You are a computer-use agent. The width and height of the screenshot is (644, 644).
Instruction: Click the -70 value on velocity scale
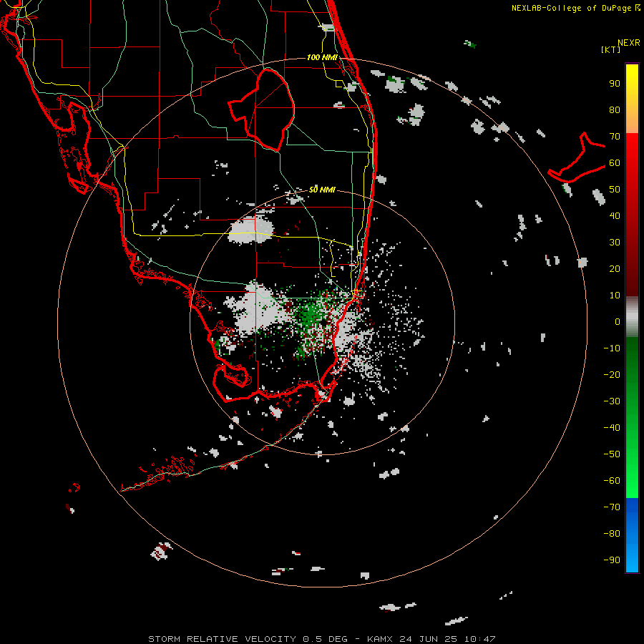(612, 507)
